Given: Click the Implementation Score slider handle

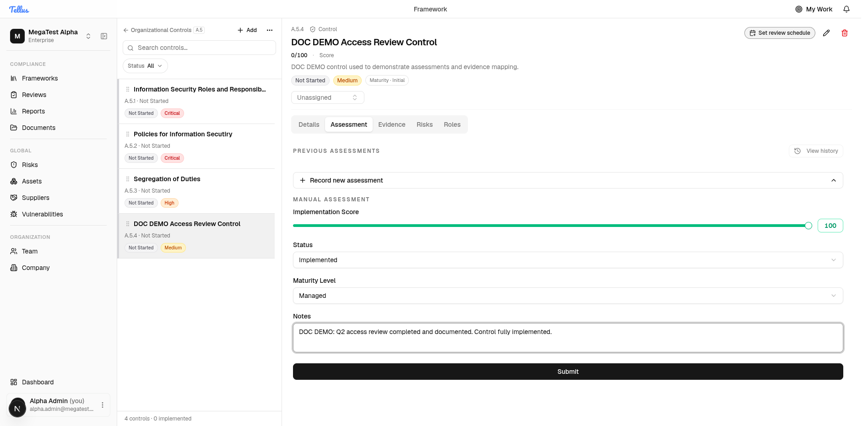Looking at the screenshot, I should pyautogui.click(x=808, y=226).
